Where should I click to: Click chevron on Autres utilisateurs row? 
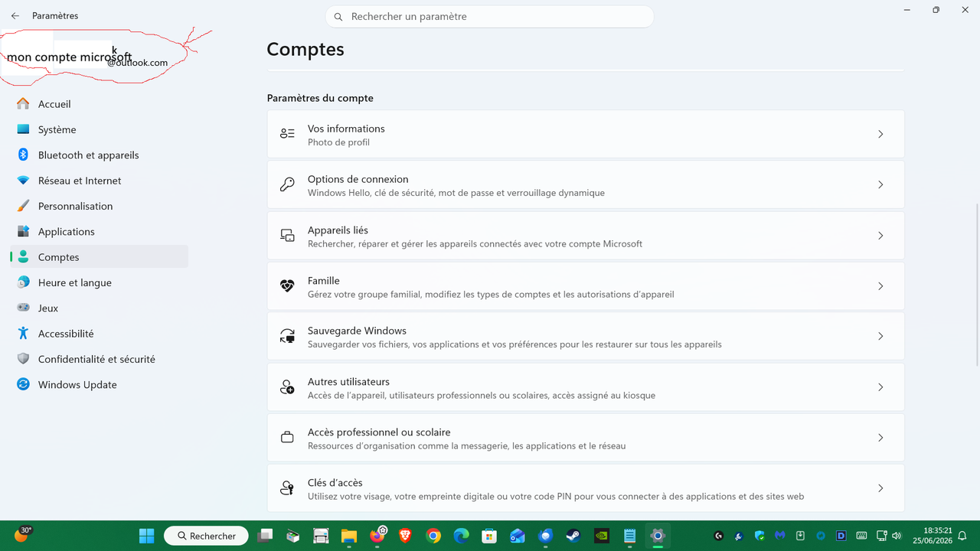880,387
